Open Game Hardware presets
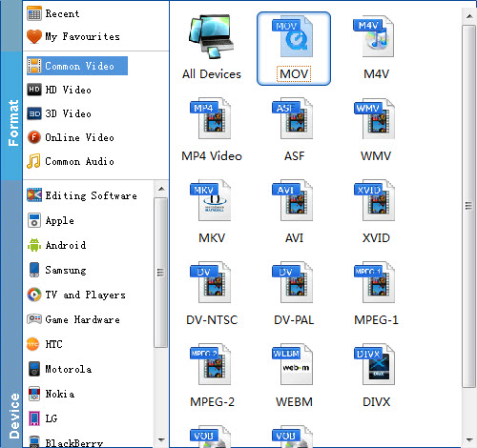The image size is (477, 448). tap(73, 319)
